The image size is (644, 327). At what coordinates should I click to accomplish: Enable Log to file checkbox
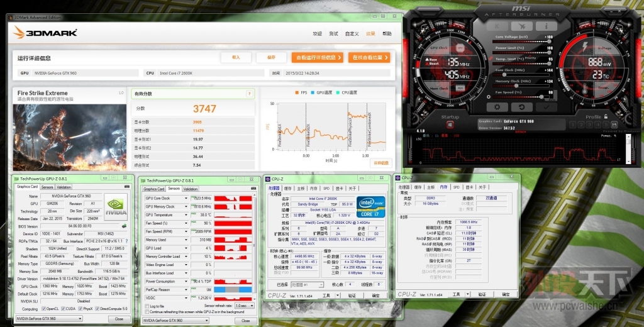tap(147, 306)
